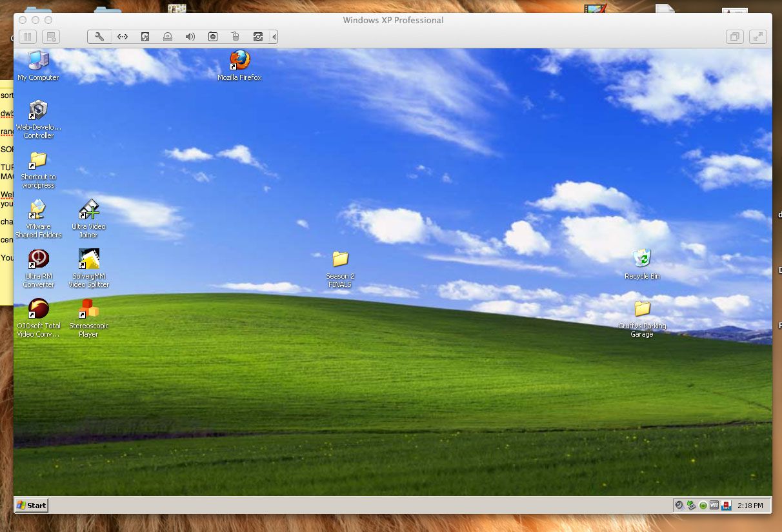
Task: Switch VM to full screen mode button
Action: (x=758, y=37)
